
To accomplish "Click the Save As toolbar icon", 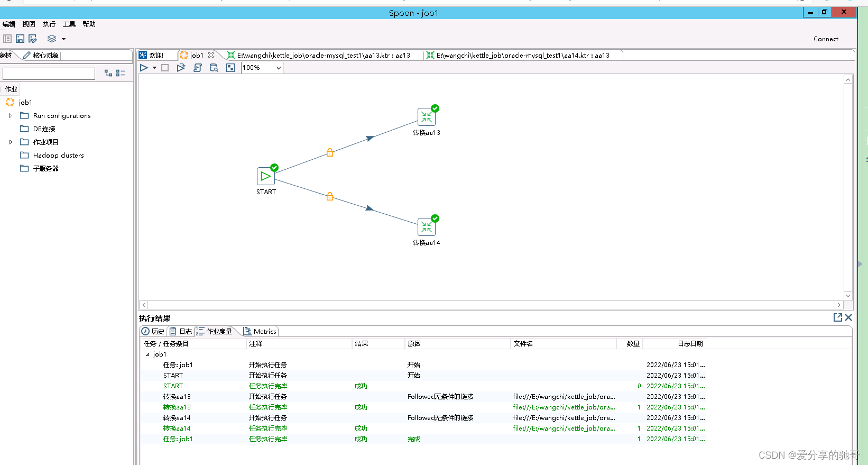I will [33, 39].
